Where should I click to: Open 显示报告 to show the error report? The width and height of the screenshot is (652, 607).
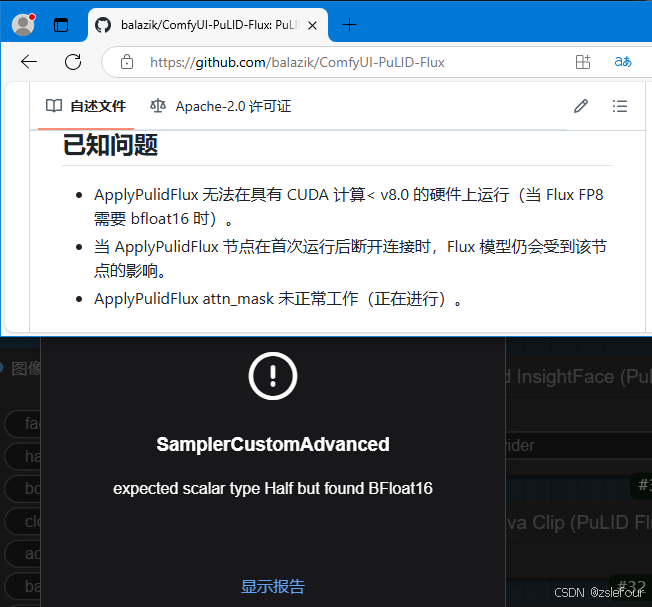pos(273,586)
